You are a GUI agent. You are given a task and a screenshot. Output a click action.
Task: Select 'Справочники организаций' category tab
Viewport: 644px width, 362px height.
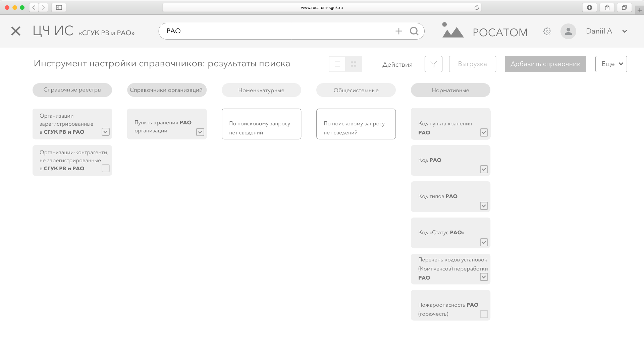[167, 90]
